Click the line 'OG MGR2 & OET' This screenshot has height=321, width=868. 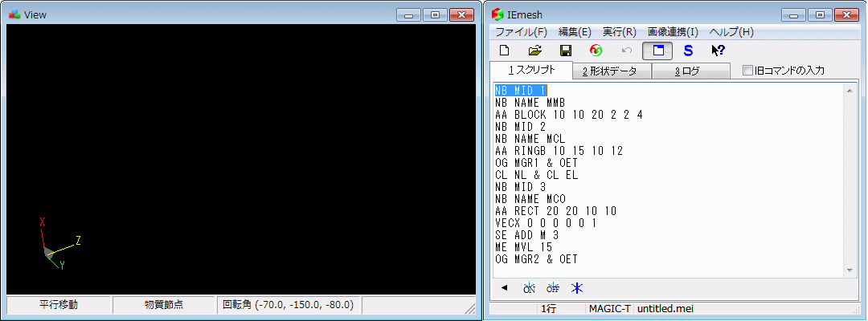tap(536, 259)
